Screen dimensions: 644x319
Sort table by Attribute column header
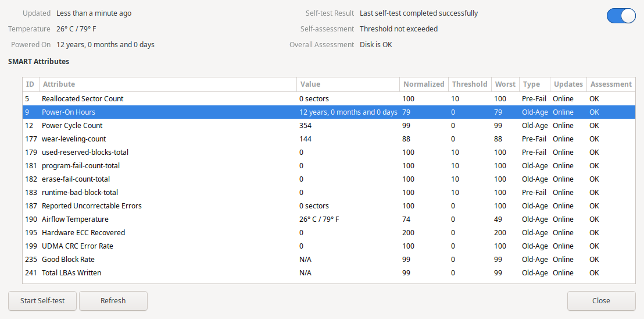click(x=167, y=84)
